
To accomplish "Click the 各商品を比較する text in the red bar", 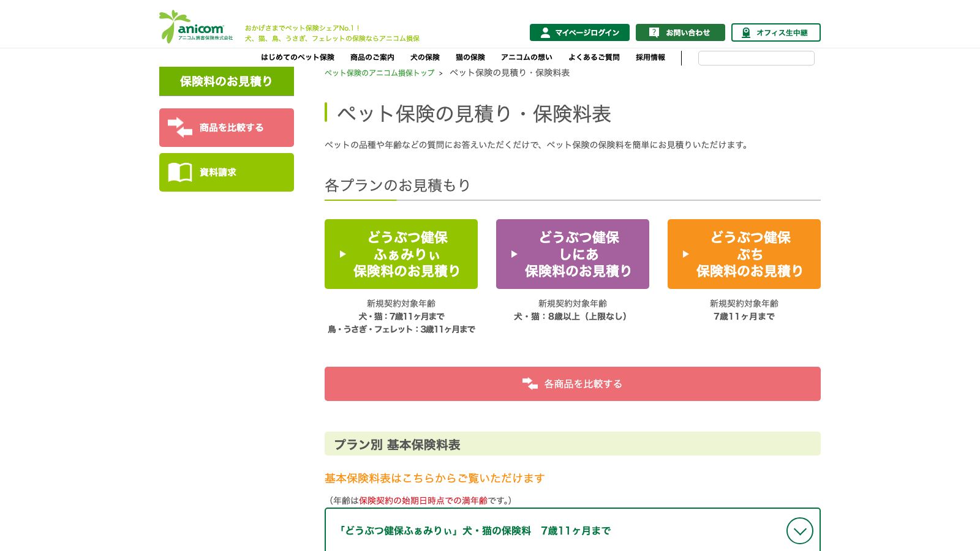I will tap(583, 384).
